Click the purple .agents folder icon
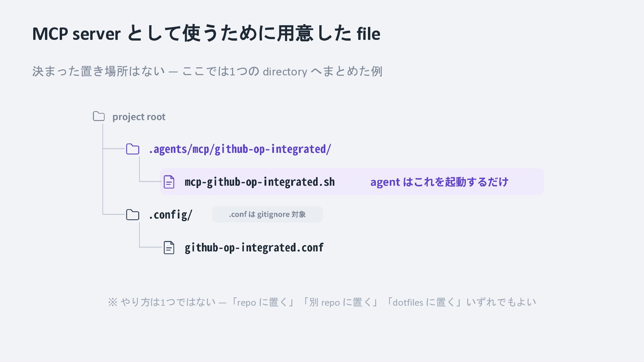 (x=132, y=149)
